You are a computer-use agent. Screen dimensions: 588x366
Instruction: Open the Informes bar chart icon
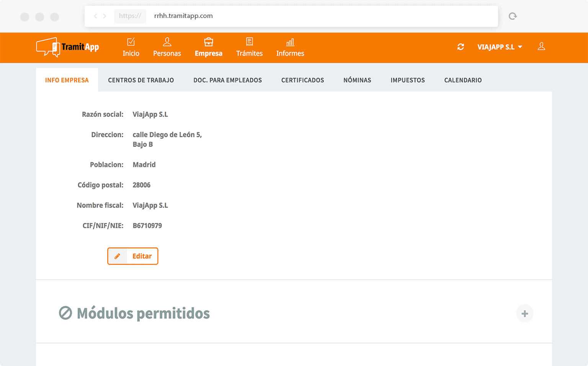[290, 42]
